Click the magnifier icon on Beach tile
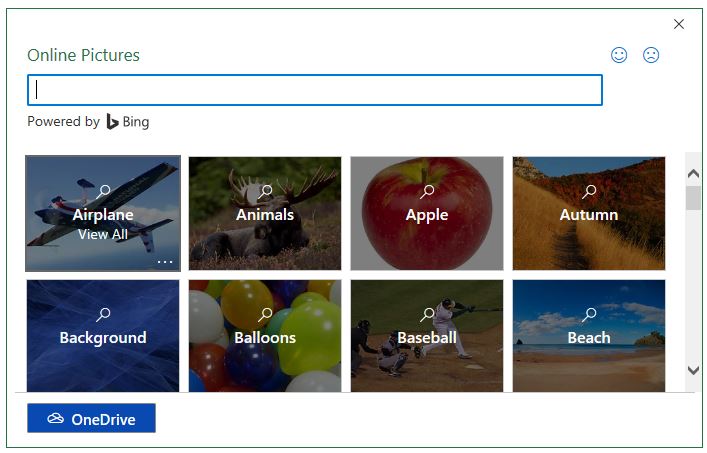 click(589, 315)
